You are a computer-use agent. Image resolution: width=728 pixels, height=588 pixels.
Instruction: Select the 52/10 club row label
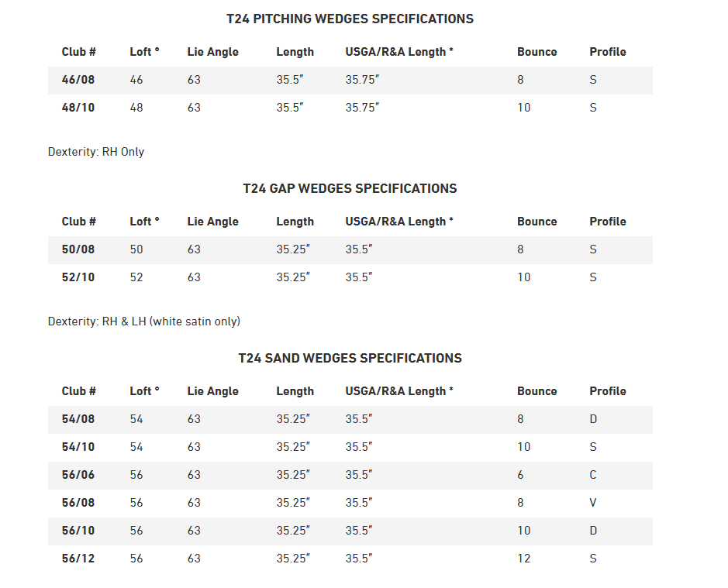78,277
